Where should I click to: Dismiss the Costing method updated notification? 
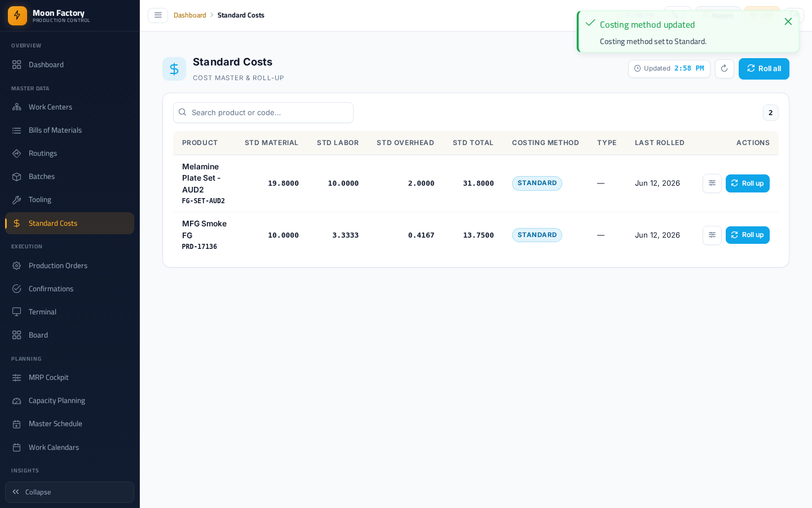[788, 21]
